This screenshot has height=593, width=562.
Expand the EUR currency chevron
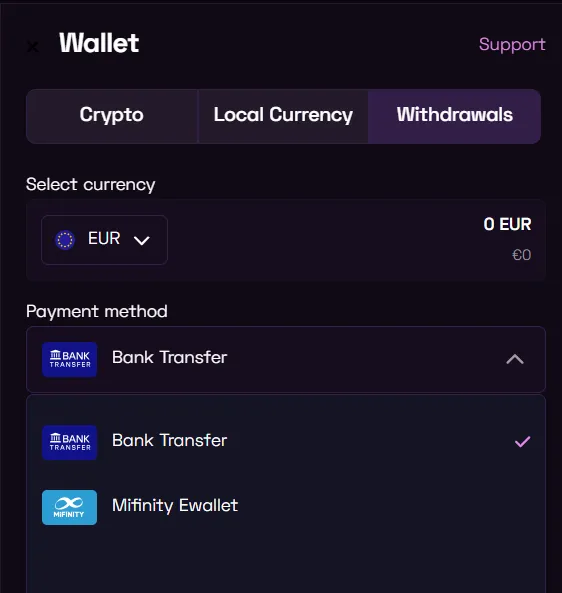(142, 240)
